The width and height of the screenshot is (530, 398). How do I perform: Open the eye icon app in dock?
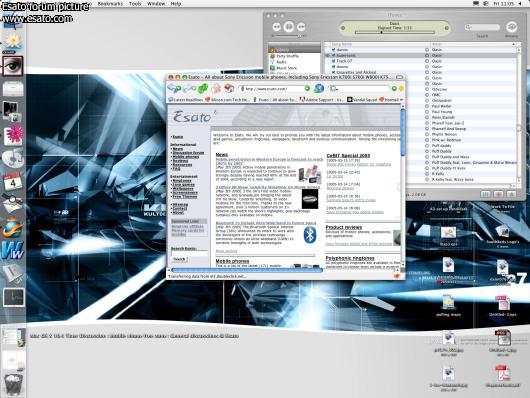(x=13, y=66)
